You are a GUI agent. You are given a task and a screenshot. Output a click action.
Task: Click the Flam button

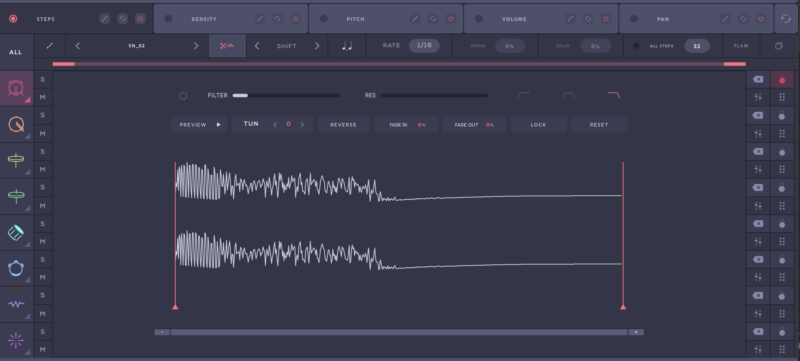pyautogui.click(x=741, y=46)
